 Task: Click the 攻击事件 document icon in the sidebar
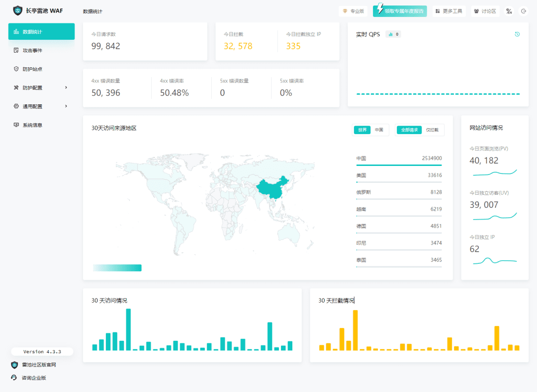click(16, 50)
